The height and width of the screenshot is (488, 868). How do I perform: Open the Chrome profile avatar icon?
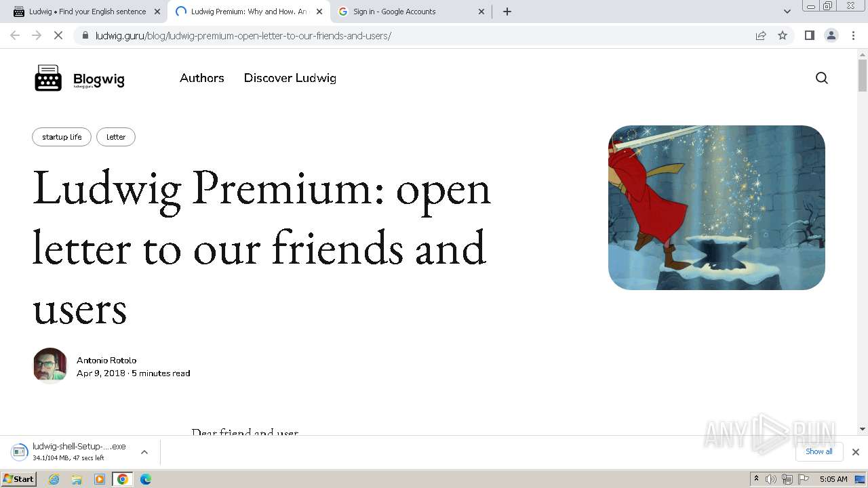pyautogui.click(x=831, y=35)
